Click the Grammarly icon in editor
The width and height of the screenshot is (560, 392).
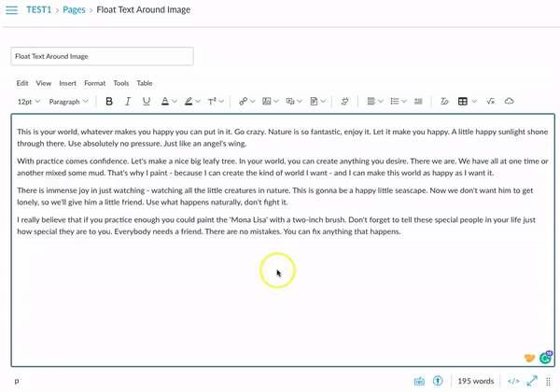(546, 357)
